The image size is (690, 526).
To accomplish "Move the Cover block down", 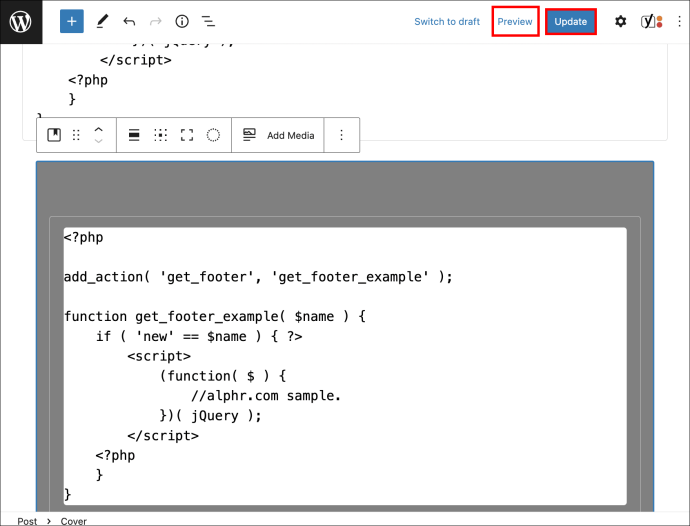I will pos(99,141).
